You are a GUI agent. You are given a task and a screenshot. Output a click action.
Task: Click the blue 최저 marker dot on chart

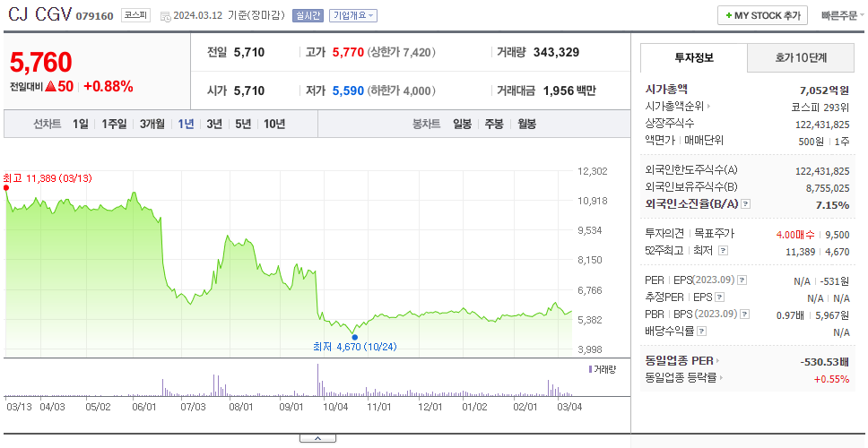[x=355, y=337]
